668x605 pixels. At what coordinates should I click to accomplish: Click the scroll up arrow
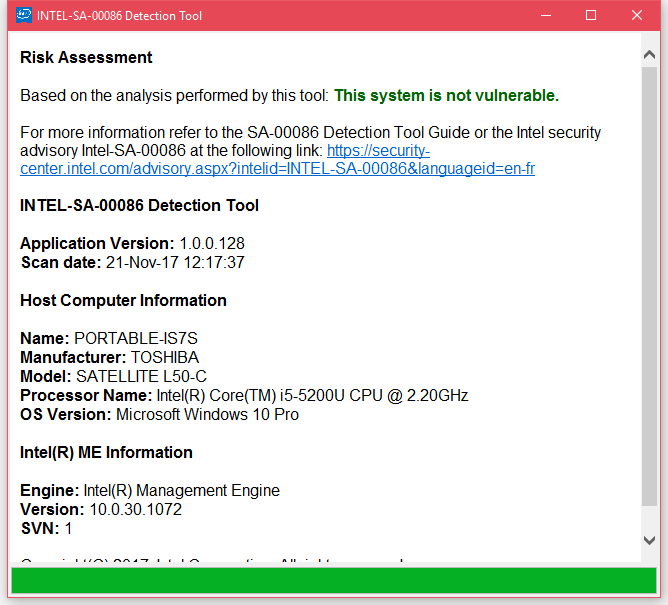click(x=649, y=54)
